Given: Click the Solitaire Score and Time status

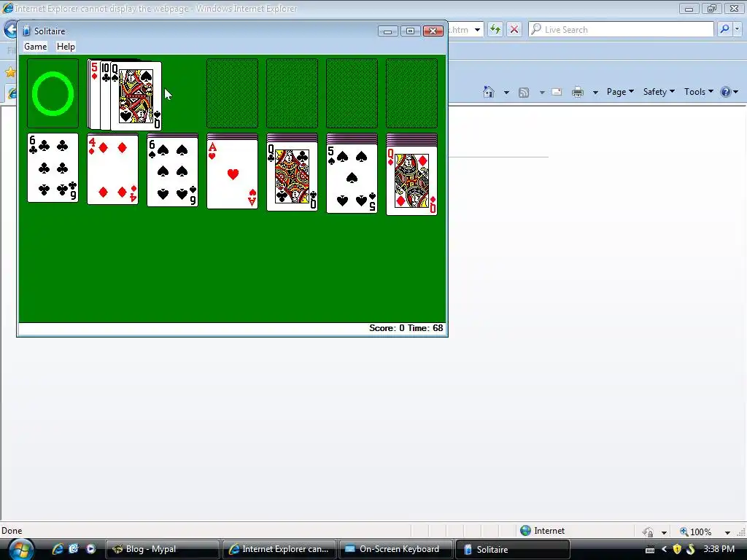Looking at the screenshot, I should tap(406, 328).
